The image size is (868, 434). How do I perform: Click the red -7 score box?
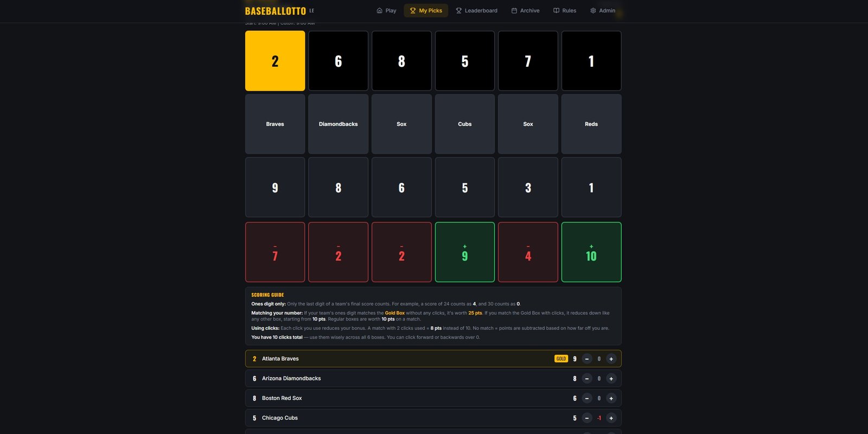click(275, 252)
